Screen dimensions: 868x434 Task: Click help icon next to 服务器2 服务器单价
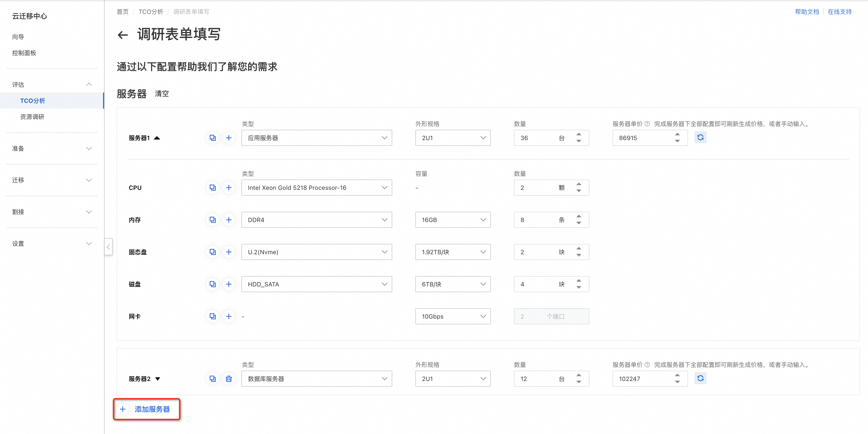647,365
